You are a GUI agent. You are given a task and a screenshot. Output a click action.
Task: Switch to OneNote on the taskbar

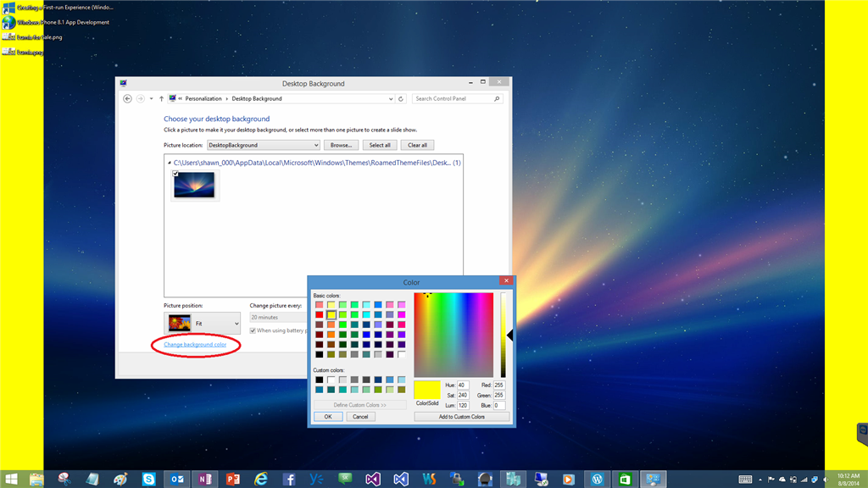point(205,480)
